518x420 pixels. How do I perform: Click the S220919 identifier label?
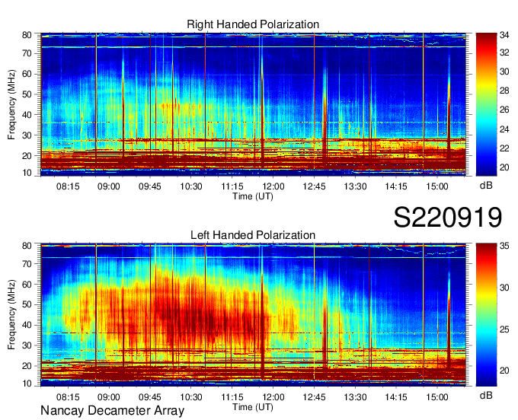(448, 217)
